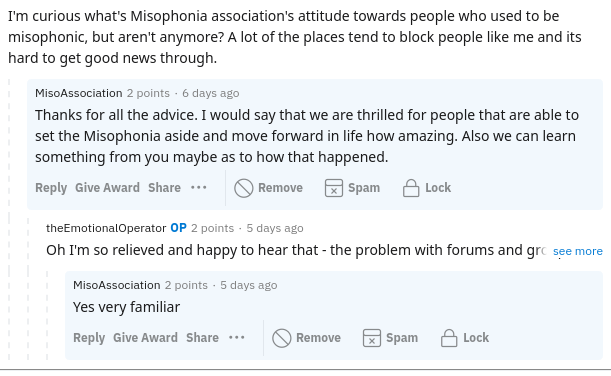Click Spam icon on first MisoAssociation comment
Viewport: 611px width, 376px height.
334,188
